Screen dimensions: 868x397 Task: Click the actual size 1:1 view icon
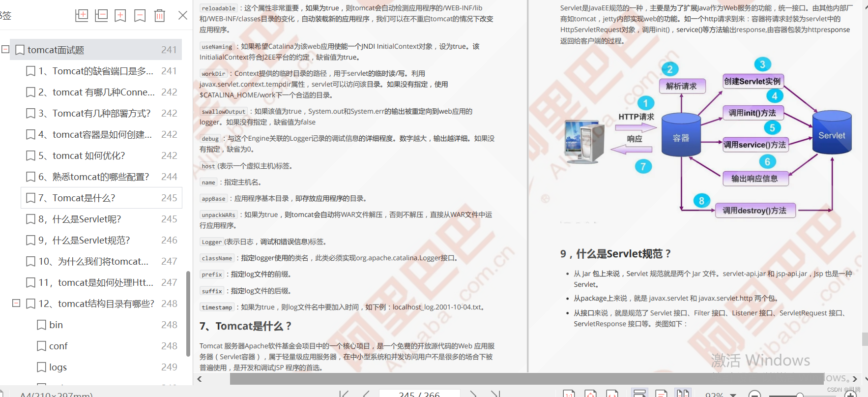click(x=569, y=394)
